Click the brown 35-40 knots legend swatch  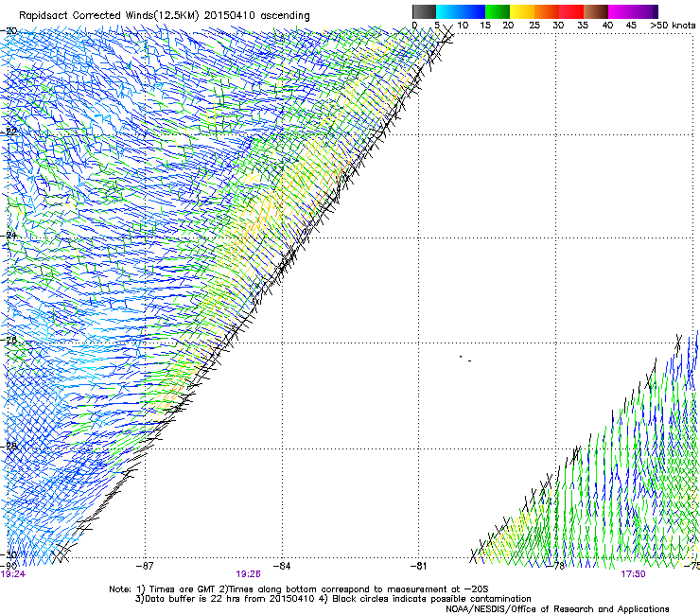[x=596, y=11]
